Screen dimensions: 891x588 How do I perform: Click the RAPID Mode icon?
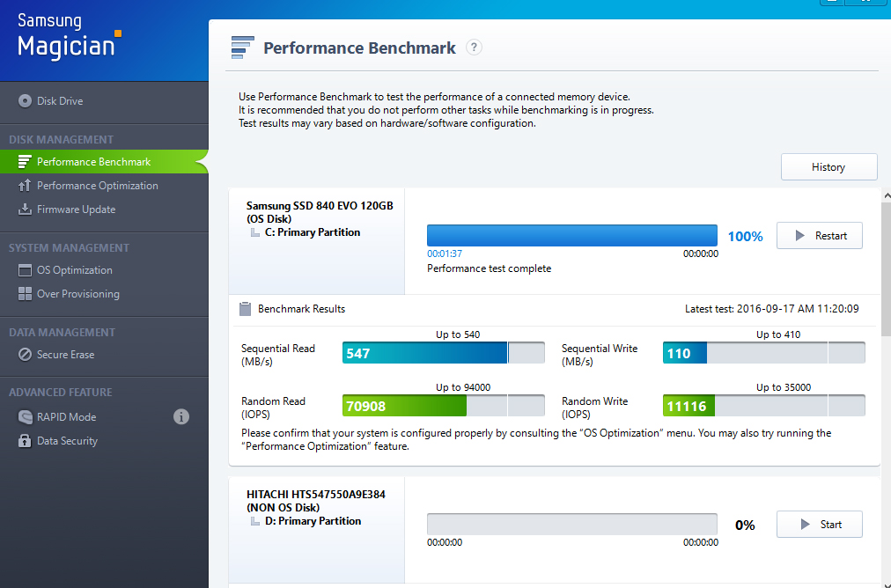coord(25,417)
